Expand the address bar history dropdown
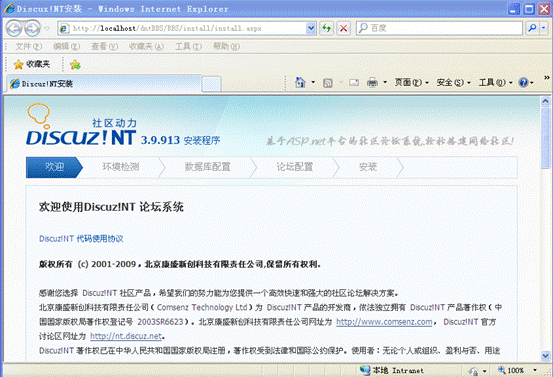 coord(311,28)
